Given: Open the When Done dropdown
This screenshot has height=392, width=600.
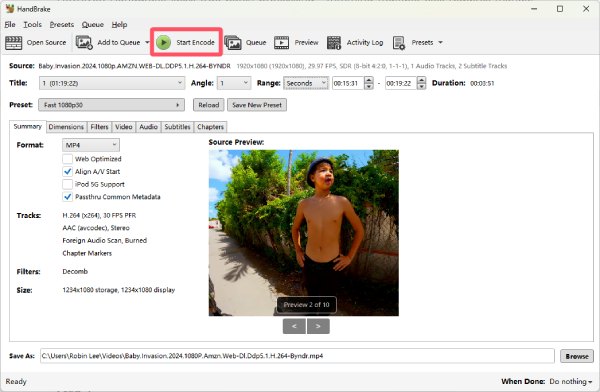Looking at the screenshot, I should (x=571, y=382).
